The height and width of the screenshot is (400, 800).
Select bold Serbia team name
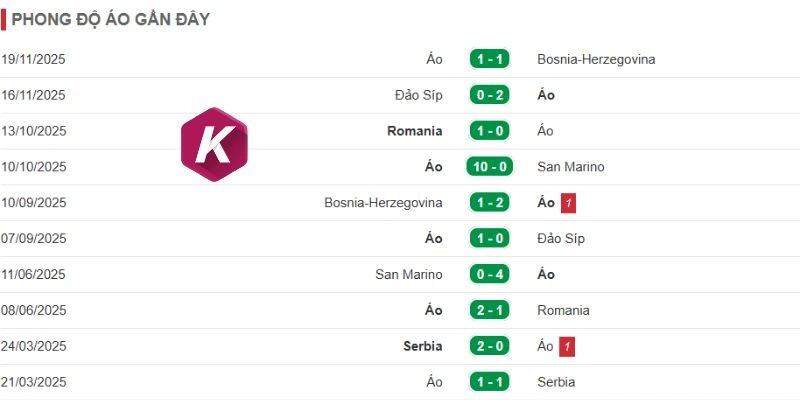[422, 346]
